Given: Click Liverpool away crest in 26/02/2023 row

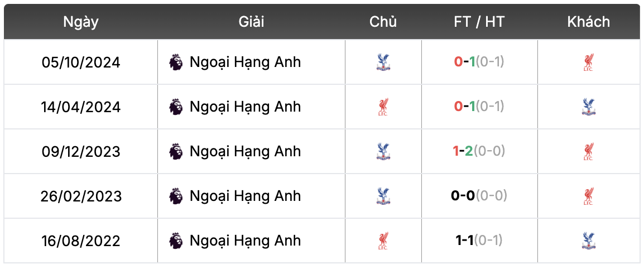Looking at the screenshot, I should pyautogui.click(x=589, y=196).
